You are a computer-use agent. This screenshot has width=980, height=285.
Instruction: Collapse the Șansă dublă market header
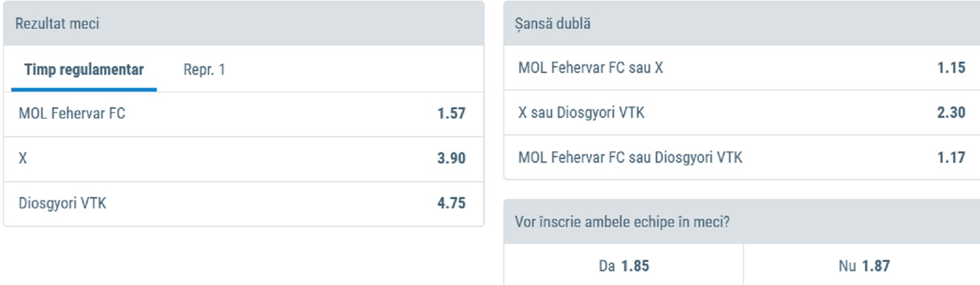click(741, 24)
